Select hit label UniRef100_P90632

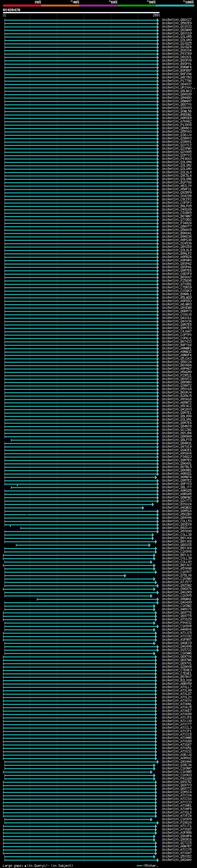click(x=177, y=623)
